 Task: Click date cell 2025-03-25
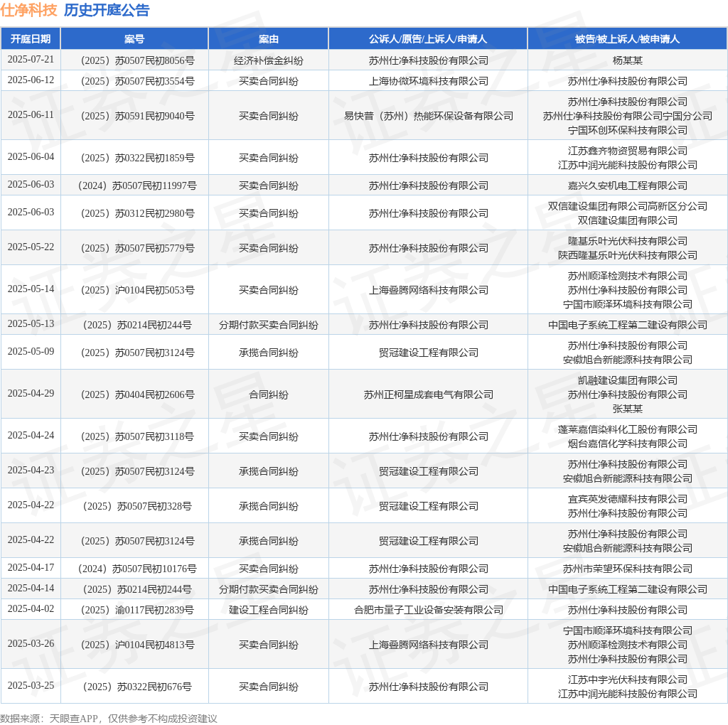(x=31, y=685)
